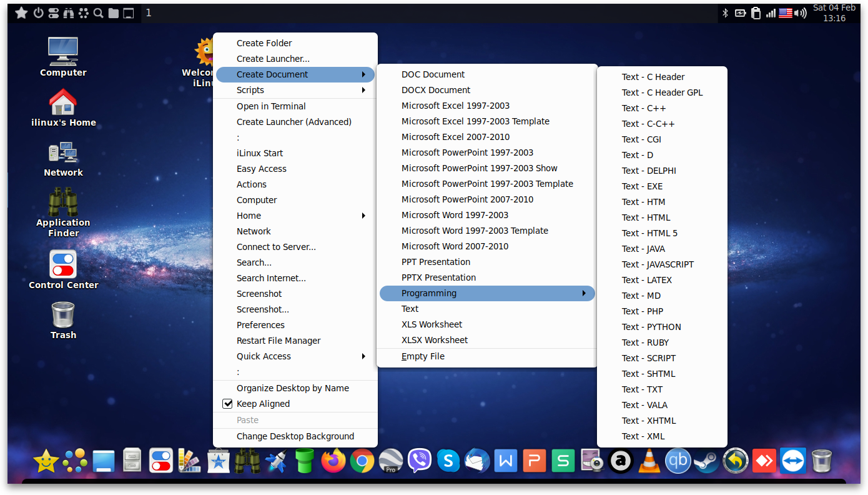Open the control center toggles icon in top panel

[x=53, y=13]
